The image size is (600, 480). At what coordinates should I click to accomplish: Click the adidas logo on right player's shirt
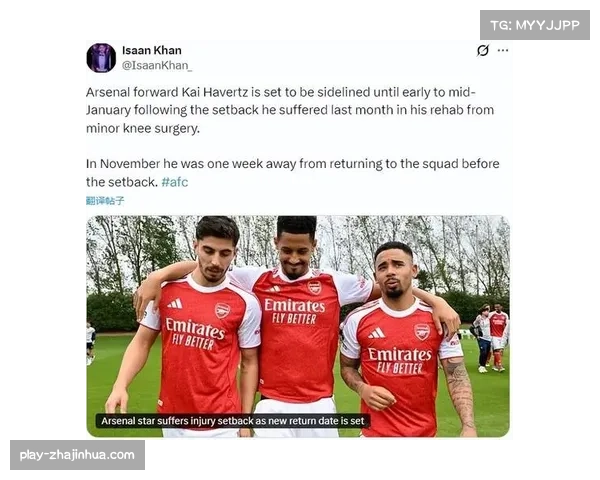pos(377,333)
